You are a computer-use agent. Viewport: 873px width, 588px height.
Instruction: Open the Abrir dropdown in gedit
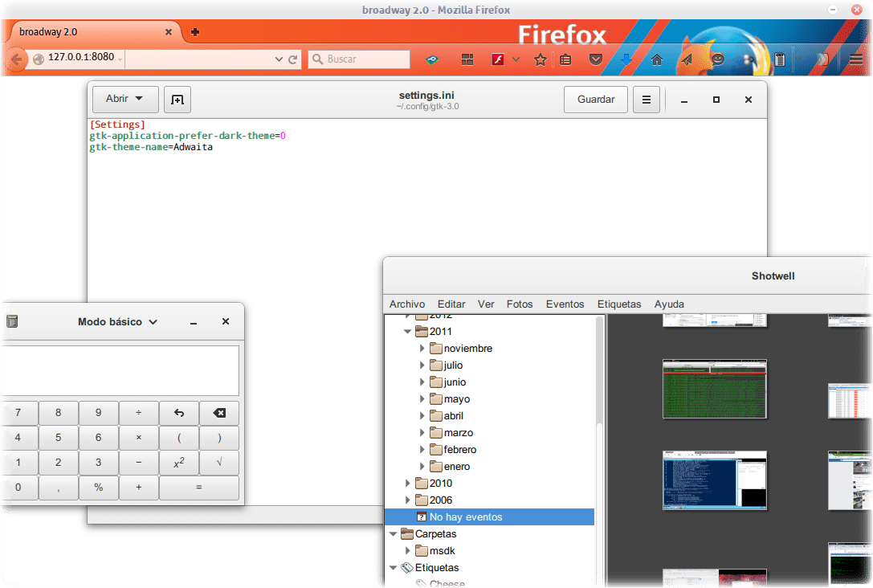click(x=124, y=99)
